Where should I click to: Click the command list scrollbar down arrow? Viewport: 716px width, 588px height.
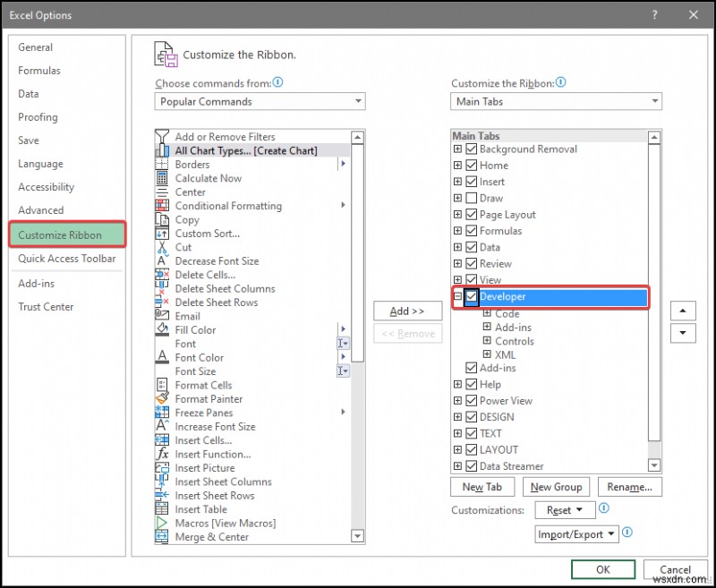pos(359,536)
